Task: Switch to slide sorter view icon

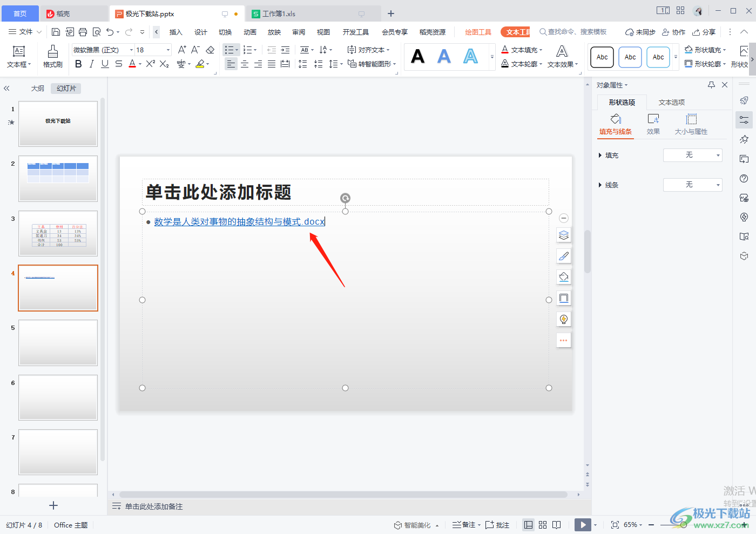Action: click(x=543, y=525)
